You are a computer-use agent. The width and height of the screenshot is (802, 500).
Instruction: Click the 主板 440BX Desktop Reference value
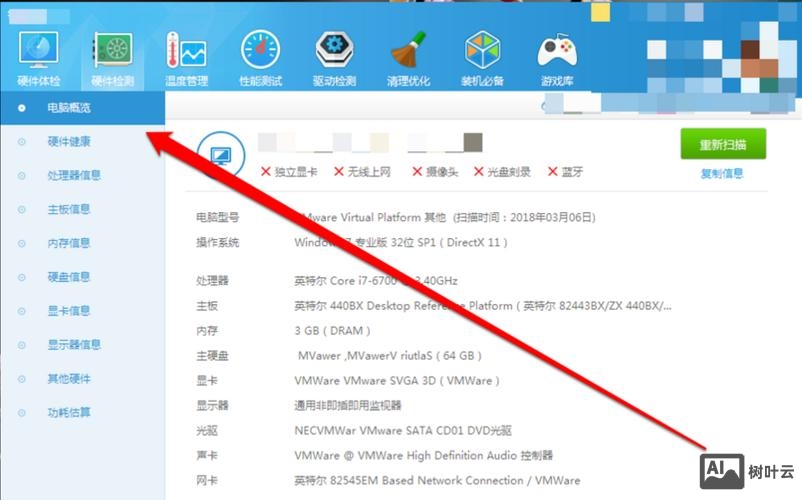pyautogui.click(x=483, y=306)
